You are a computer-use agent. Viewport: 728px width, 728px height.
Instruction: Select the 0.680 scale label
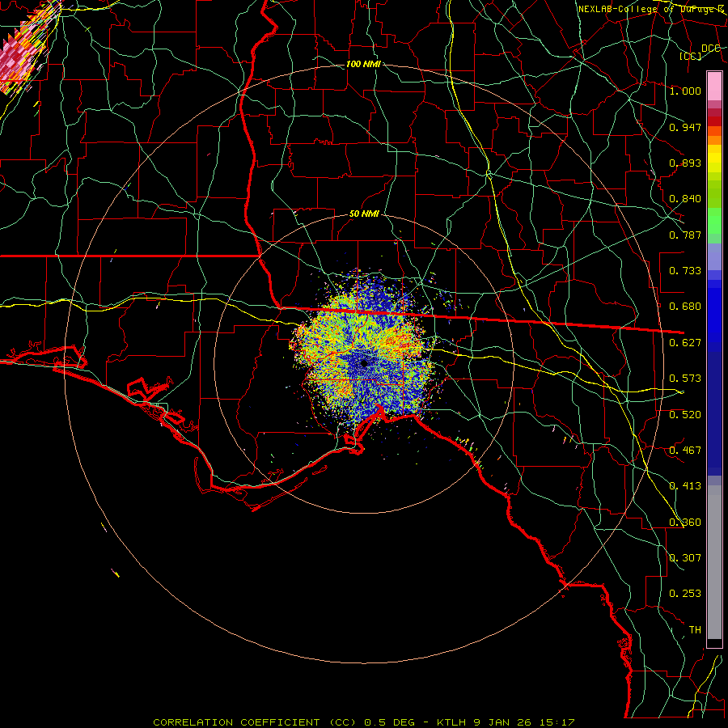tap(685, 306)
